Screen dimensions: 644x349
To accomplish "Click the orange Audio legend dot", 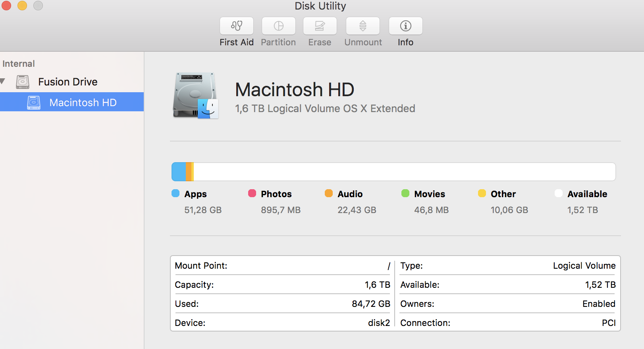I will point(329,193).
